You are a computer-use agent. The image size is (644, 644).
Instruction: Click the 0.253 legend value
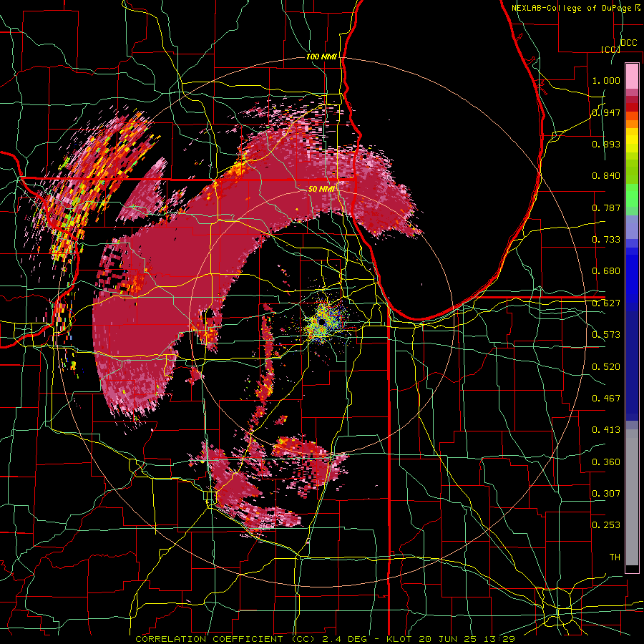tap(606, 525)
